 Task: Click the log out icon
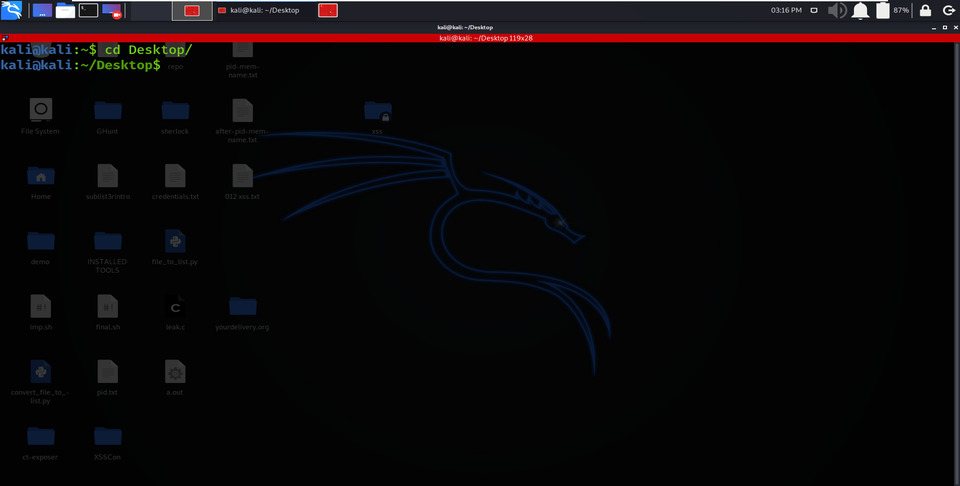(948, 10)
